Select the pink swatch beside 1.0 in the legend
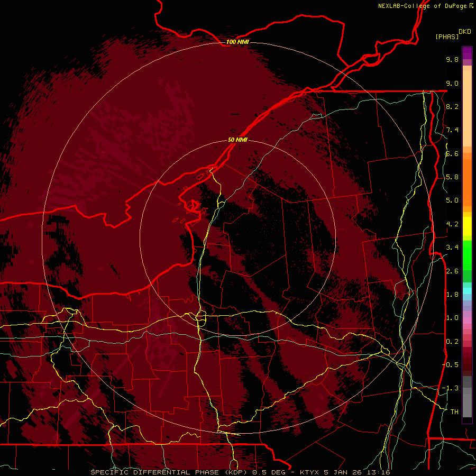This screenshot has height=476, width=476. (467, 320)
